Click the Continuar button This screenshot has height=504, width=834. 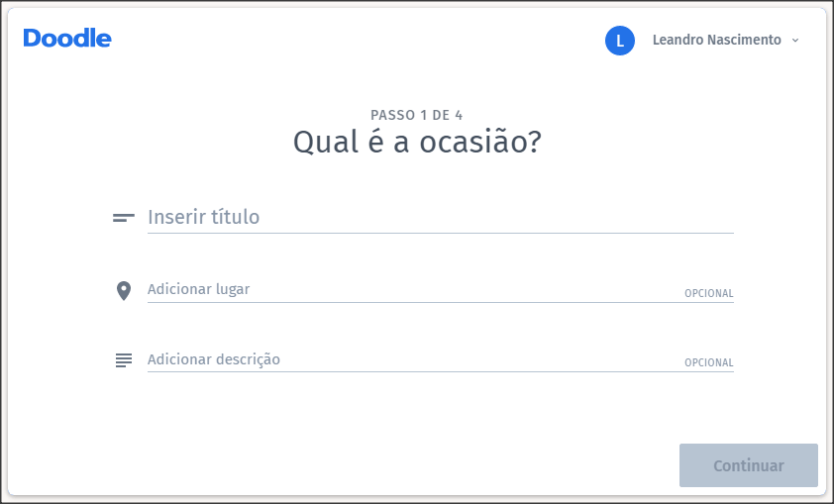pyautogui.click(x=749, y=465)
